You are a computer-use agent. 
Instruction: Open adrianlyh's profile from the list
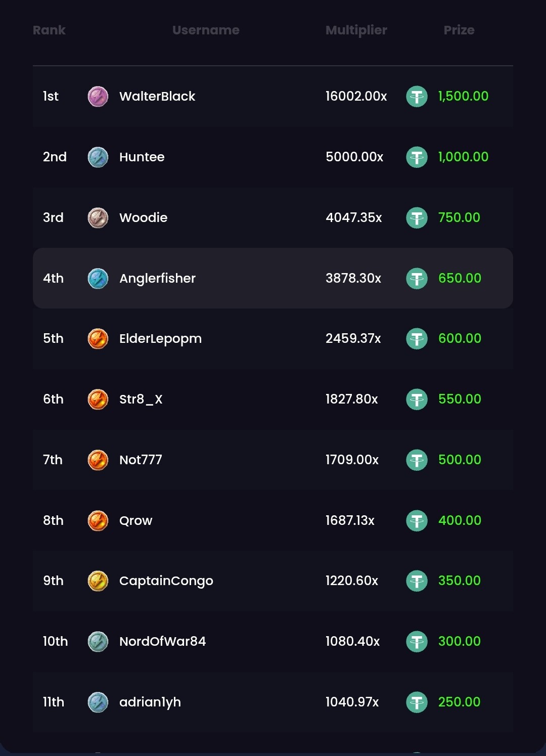tap(150, 702)
